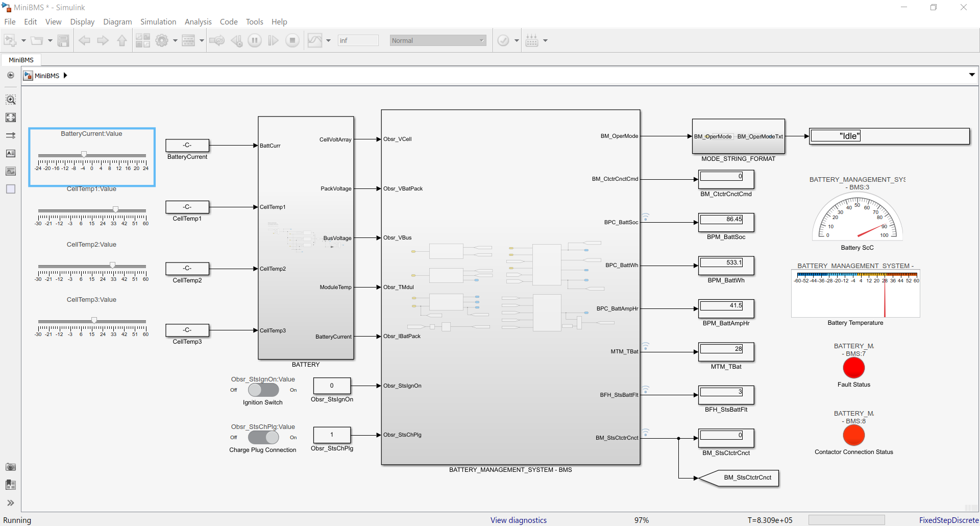Expand the Configuration Parameters dropdown arrow

175,40
